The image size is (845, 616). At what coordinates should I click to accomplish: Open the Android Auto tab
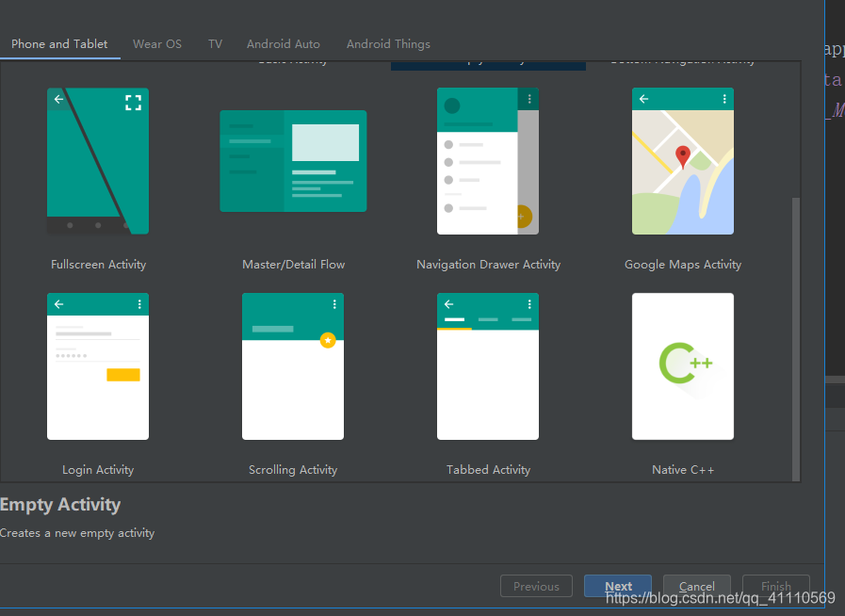point(284,44)
